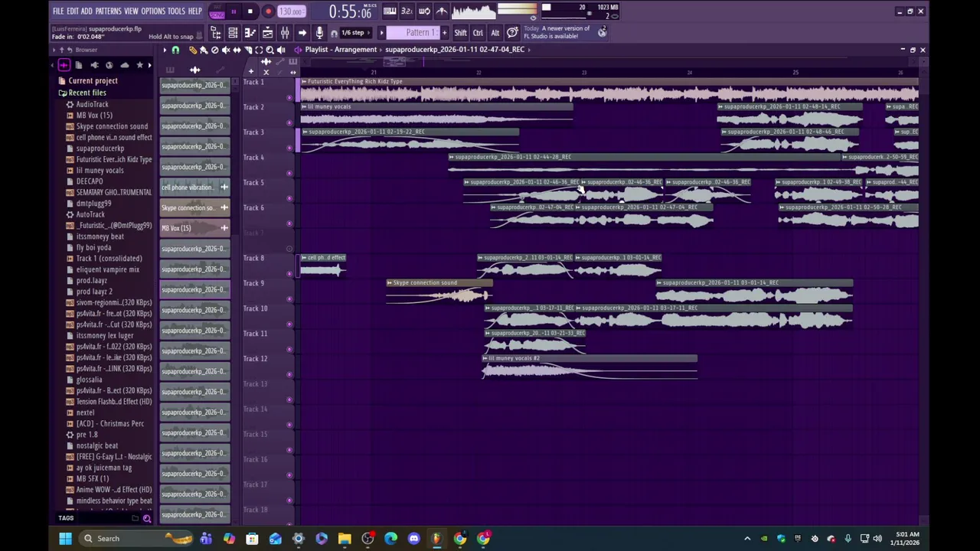980x551 pixels.
Task: Open the 1/6 step snap dropdown
Action: click(356, 33)
